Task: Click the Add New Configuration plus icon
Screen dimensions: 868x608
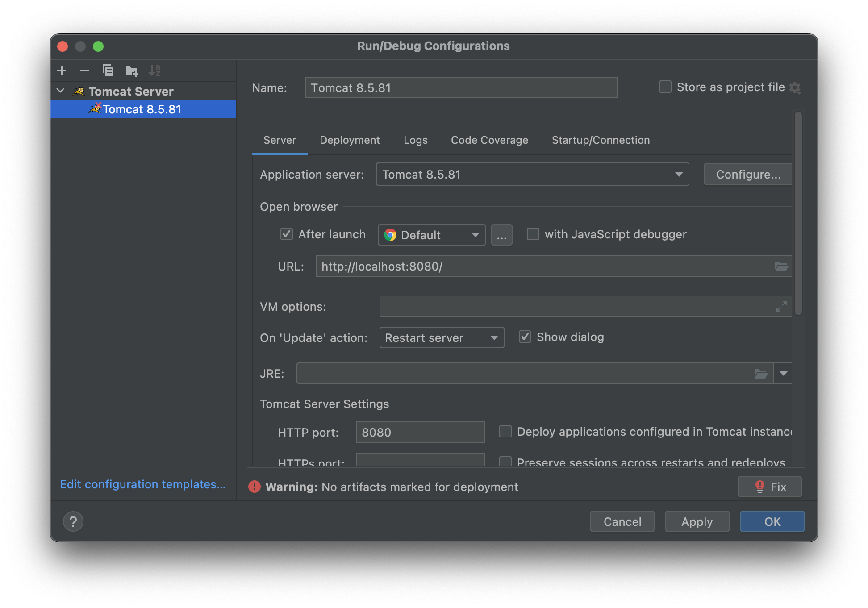Action: point(62,71)
